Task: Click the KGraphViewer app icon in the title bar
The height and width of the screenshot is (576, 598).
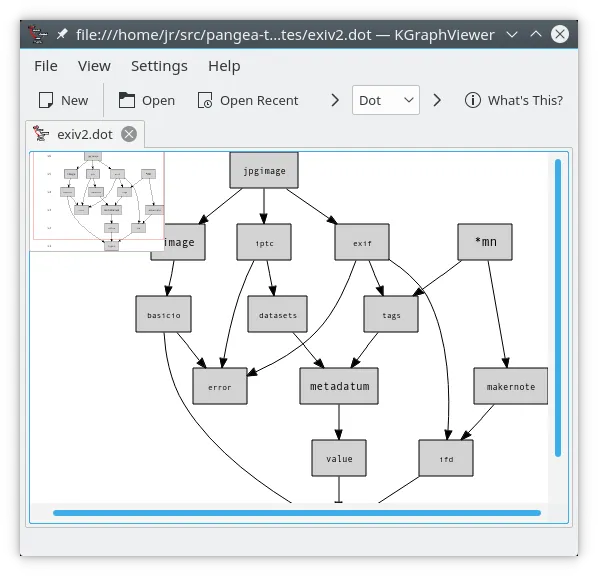Action: (38, 35)
